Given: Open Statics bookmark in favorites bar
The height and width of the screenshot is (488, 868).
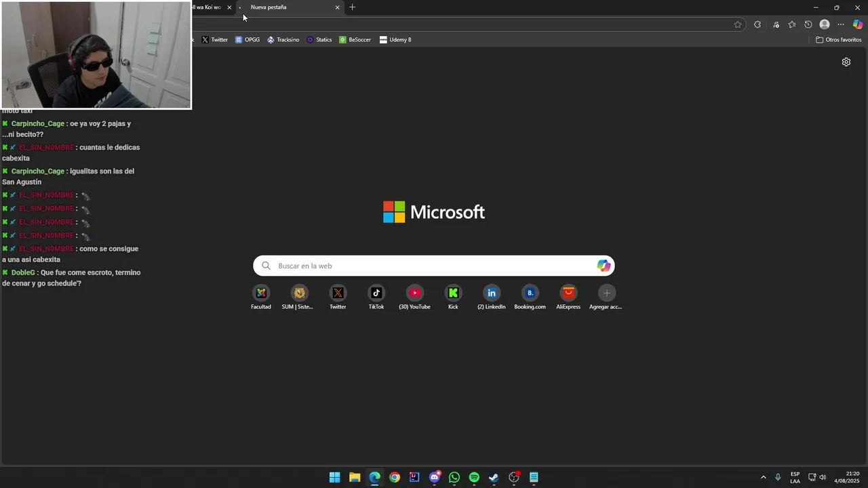Looking at the screenshot, I should coord(319,39).
